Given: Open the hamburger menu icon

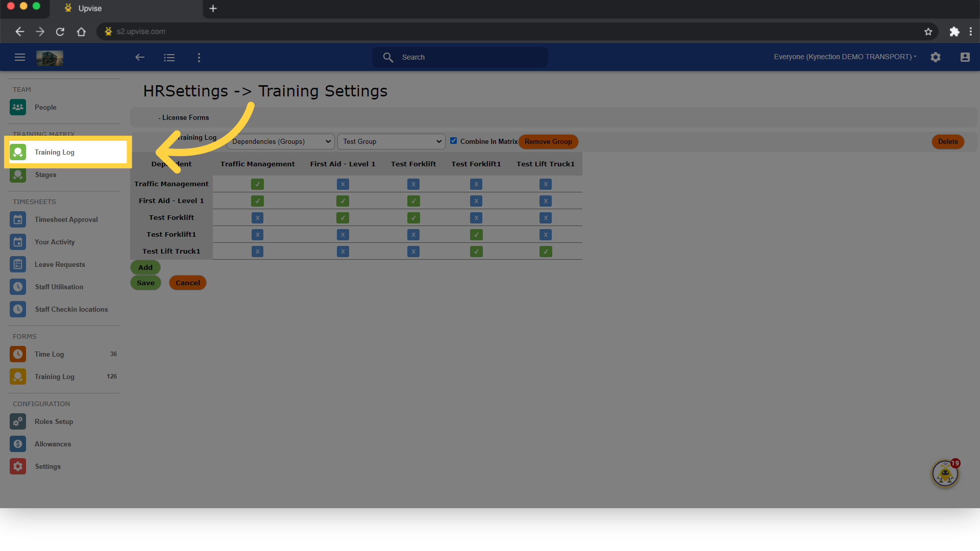Looking at the screenshot, I should [x=20, y=57].
